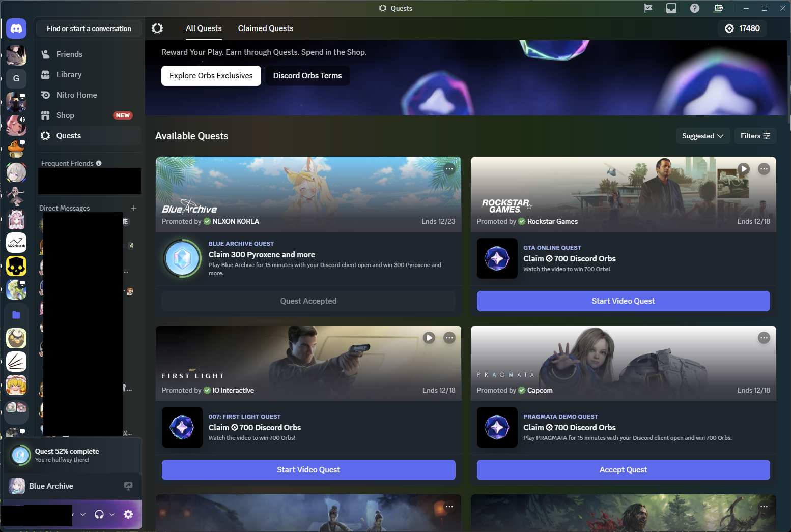Click the PRAGMATA Discord Orbs reward thumbnail
Viewport: 791px width, 532px height.
point(497,427)
